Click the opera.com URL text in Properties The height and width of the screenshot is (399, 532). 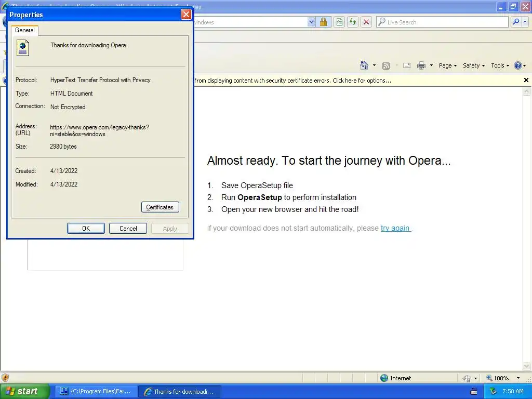point(99,130)
